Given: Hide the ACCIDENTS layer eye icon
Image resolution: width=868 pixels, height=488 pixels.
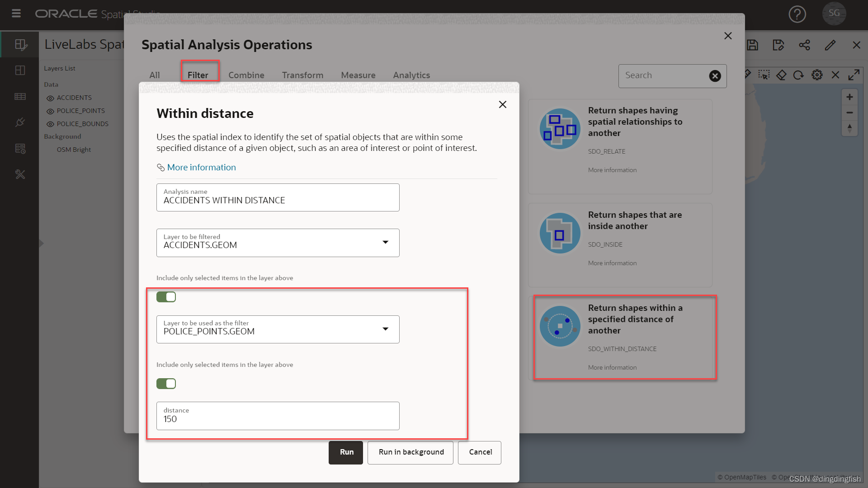Looking at the screenshot, I should pyautogui.click(x=50, y=98).
